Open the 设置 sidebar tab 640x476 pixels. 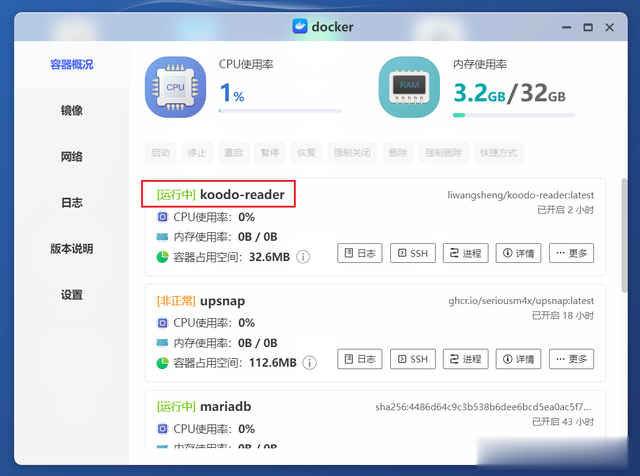point(71,295)
